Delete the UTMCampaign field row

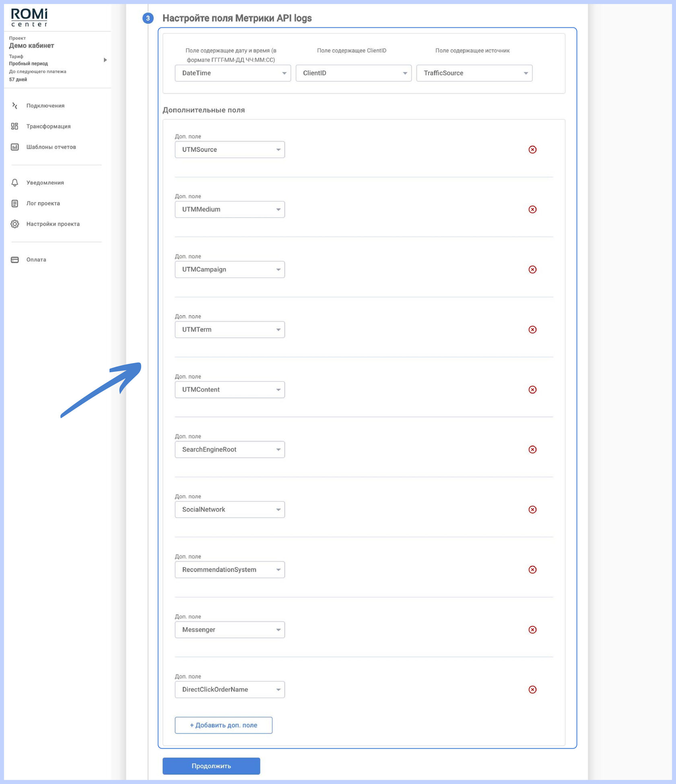point(532,270)
